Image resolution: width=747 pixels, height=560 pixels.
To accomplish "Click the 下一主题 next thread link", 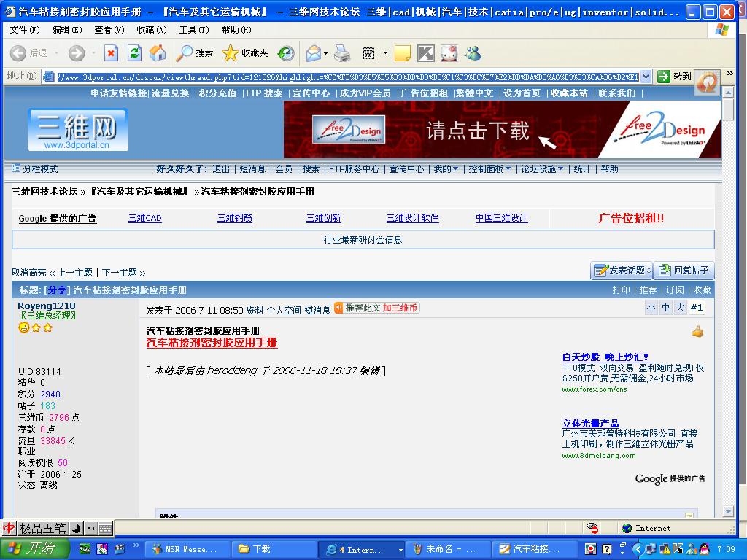I will (120, 273).
